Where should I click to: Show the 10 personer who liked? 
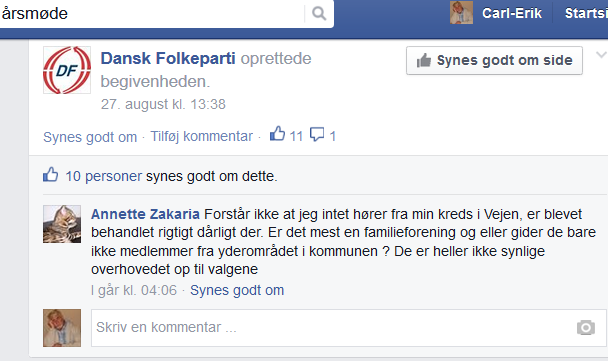[x=104, y=176]
